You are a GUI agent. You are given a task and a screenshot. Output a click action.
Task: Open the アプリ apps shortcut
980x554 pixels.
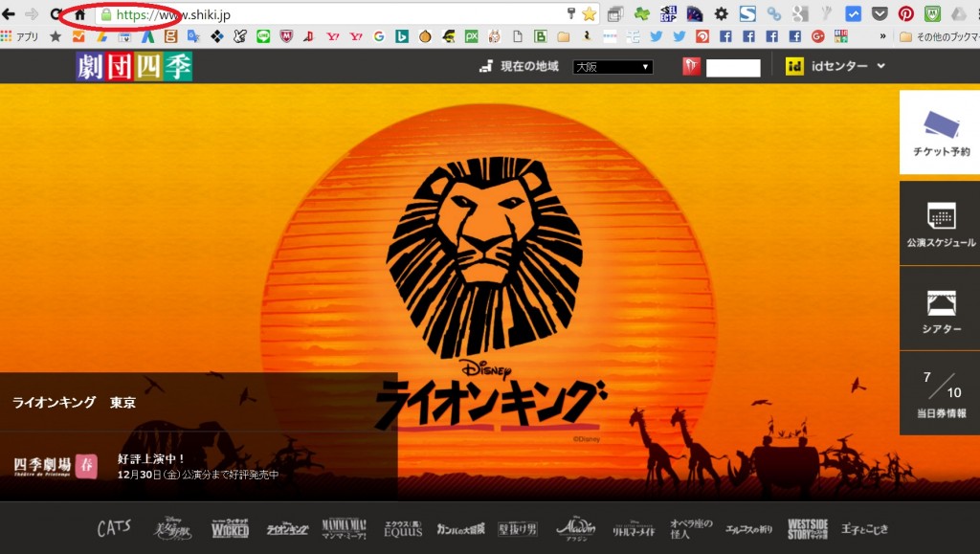point(20,37)
